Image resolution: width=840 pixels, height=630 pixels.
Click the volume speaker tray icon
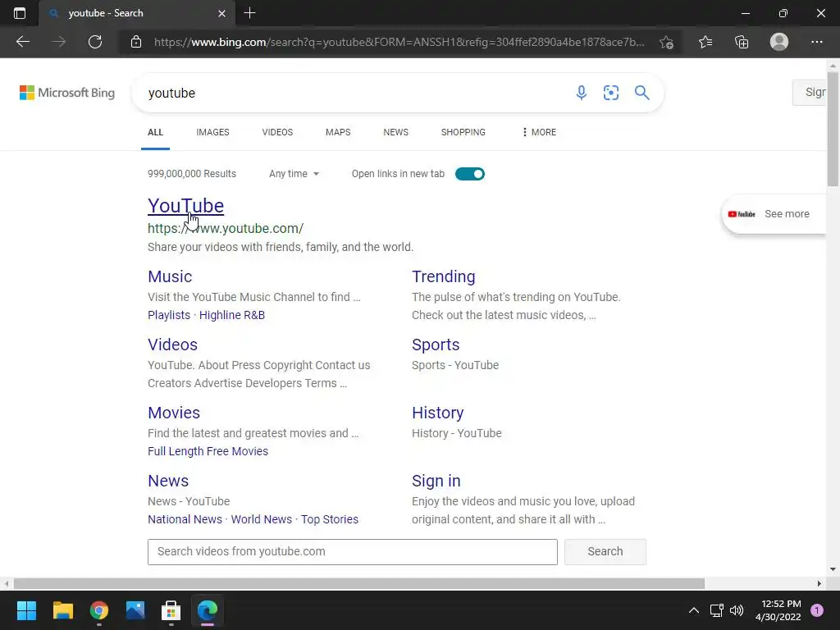tap(737, 610)
